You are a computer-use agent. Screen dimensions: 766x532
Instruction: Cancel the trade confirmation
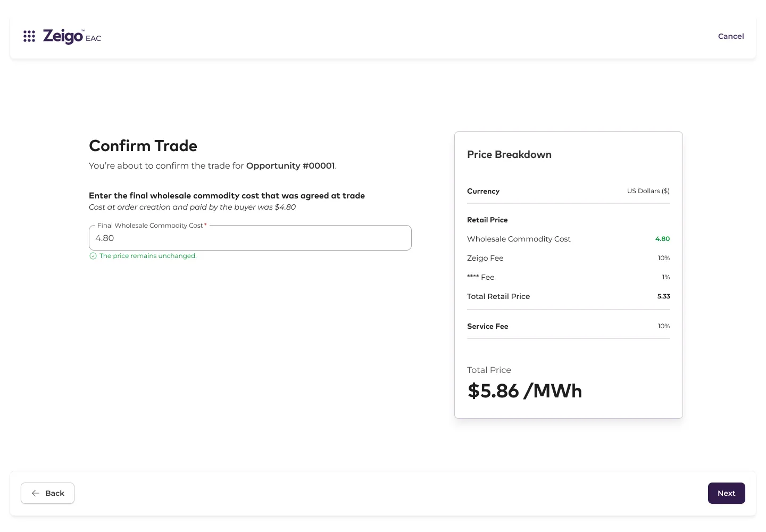click(731, 36)
